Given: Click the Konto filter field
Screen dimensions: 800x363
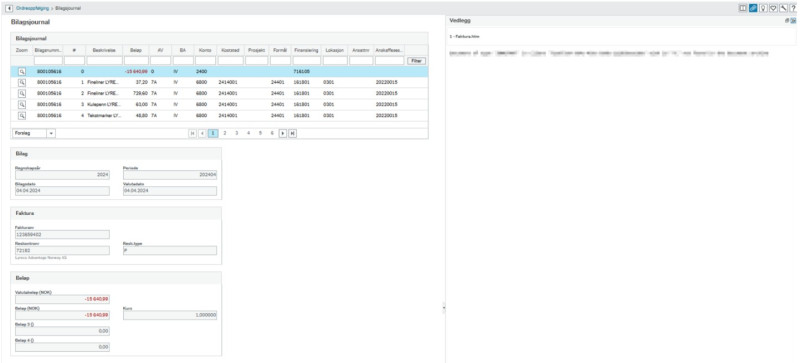Looking at the screenshot, I should coord(205,61).
